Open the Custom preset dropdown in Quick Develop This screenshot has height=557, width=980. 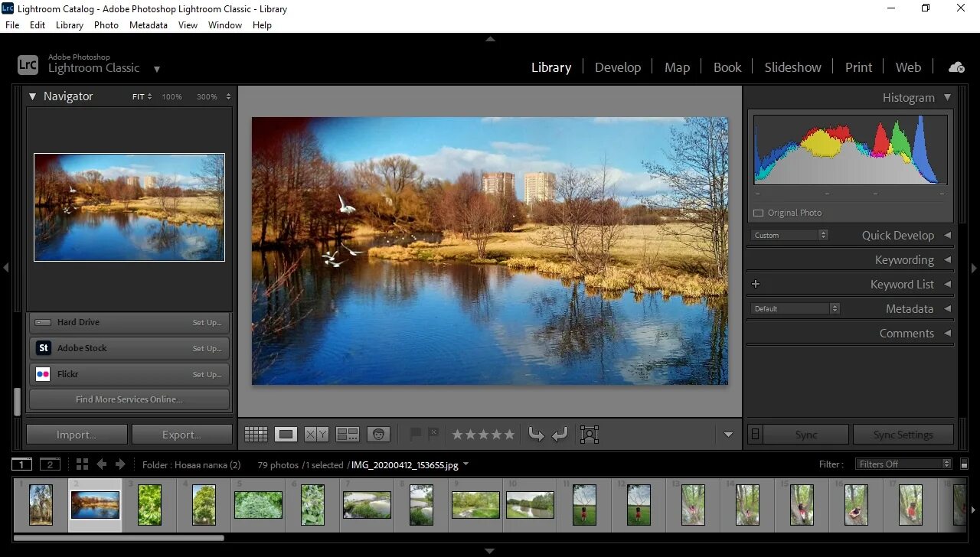789,235
